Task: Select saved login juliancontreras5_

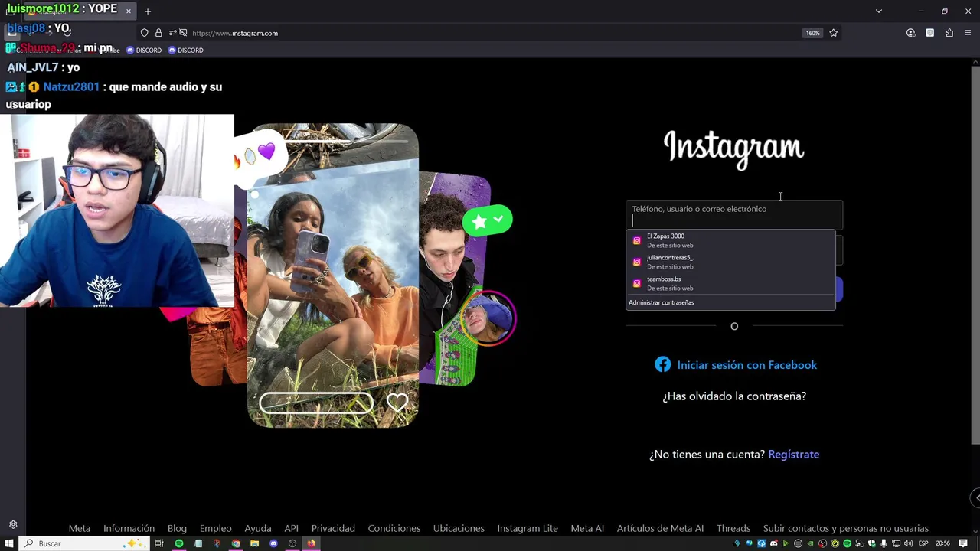Action: pos(730,262)
